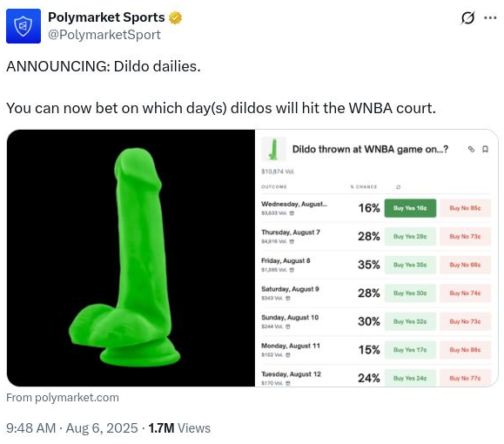Image resolution: width=504 pixels, height=444 pixels.
Task: Choose Buy Yes 32¢ for Sunday, August 10
Action: coord(410,321)
